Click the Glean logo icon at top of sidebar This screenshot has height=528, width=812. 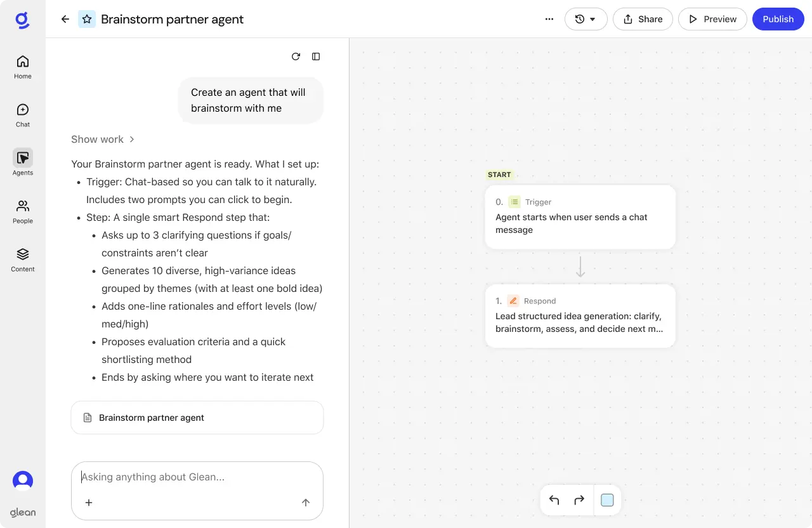click(x=22, y=20)
